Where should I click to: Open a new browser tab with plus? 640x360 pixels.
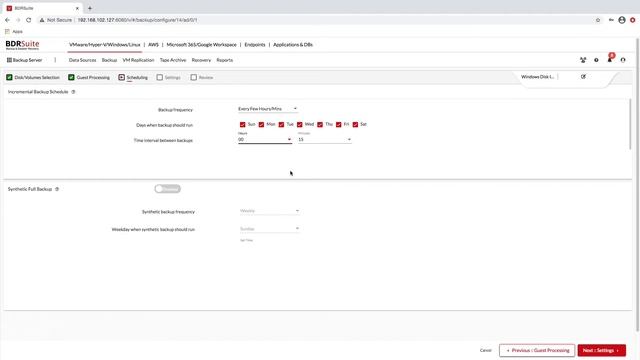pos(90,8)
